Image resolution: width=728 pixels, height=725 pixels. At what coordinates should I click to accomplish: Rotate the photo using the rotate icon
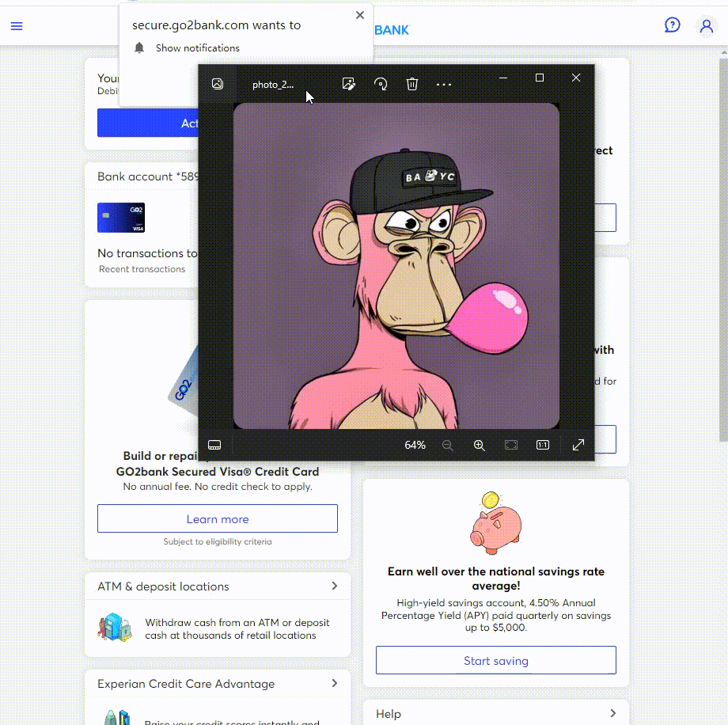click(x=381, y=84)
